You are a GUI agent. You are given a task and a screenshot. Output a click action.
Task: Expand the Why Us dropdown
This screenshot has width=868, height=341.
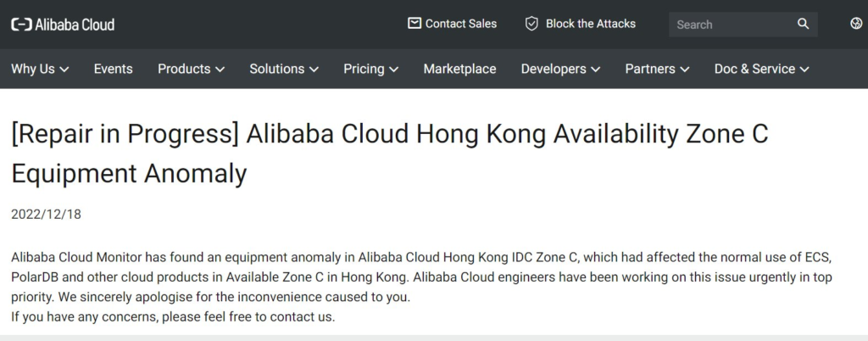(40, 69)
